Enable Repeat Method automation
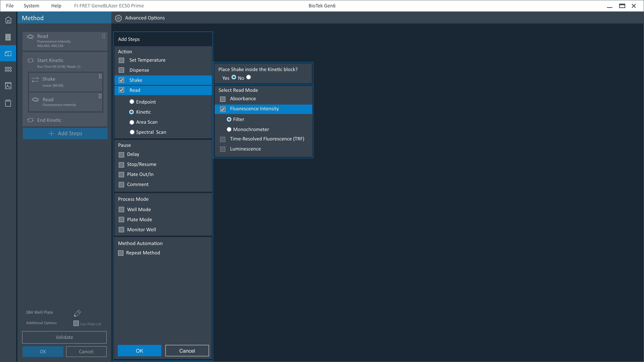This screenshot has height=362, width=644. point(121,253)
